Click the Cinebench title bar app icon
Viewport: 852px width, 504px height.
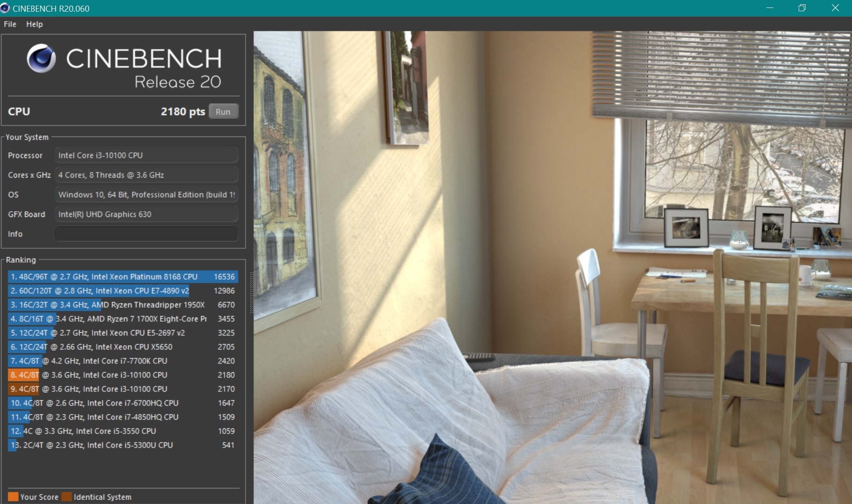(x=5, y=8)
